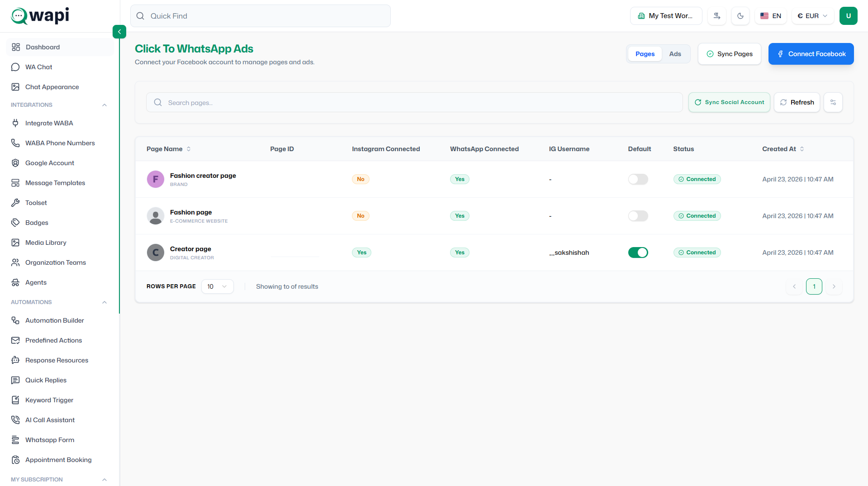The height and width of the screenshot is (486, 868).
Task: Open the EN language selector
Action: (x=771, y=16)
